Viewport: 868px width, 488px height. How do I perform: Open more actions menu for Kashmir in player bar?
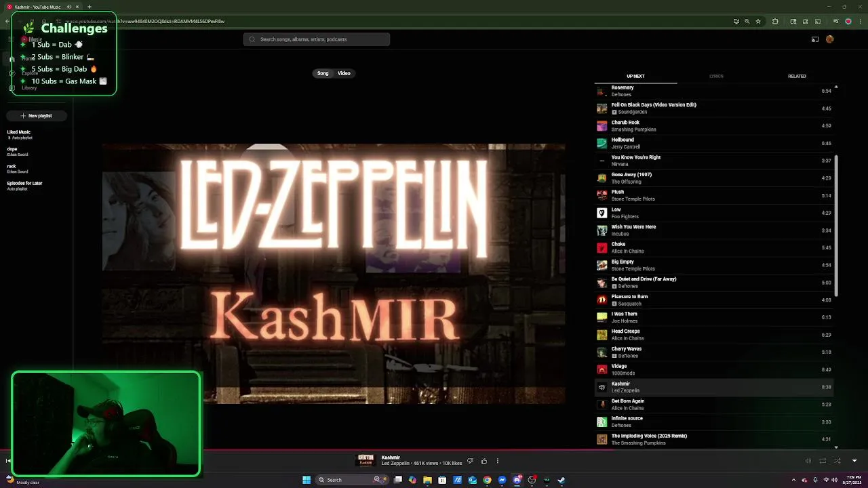click(x=497, y=461)
